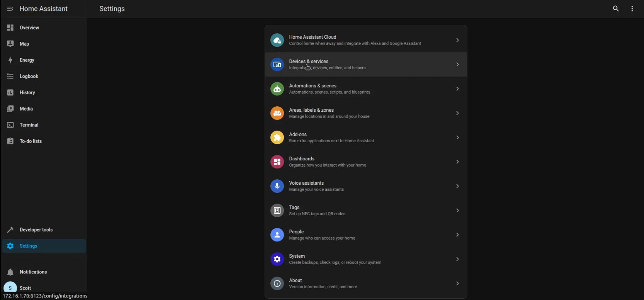The image size is (644, 300).
Task: Click the People person icon
Action: [277, 235]
